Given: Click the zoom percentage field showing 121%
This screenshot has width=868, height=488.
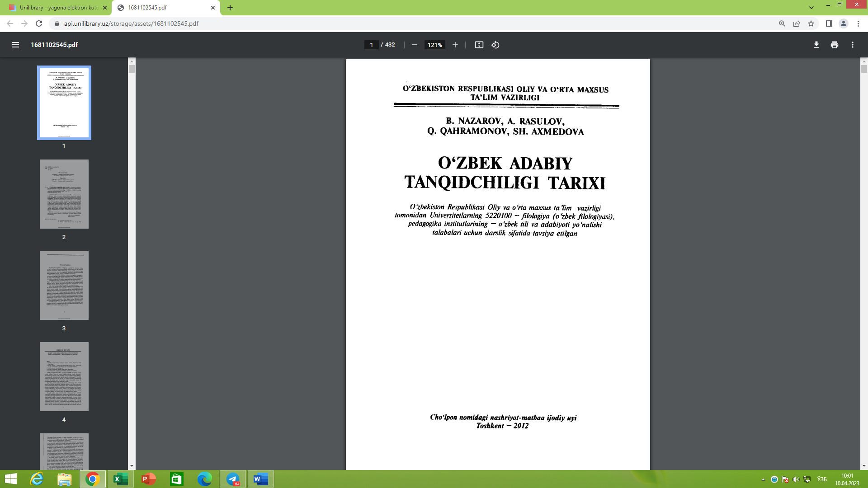Looking at the screenshot, I should click(434, 45).
